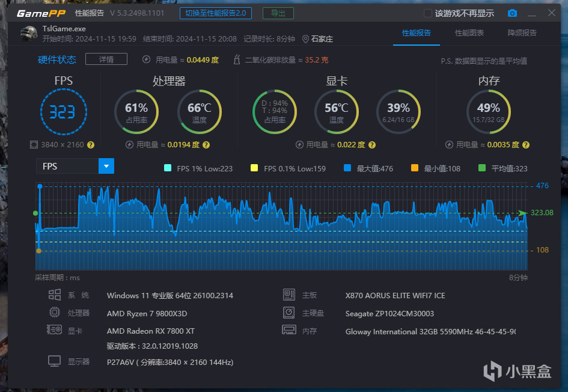Image resolution: width=568 pixels, height=392 pixels.
Task: Click the CPU 66℃ temperature gauge
Action: (200, 112)
